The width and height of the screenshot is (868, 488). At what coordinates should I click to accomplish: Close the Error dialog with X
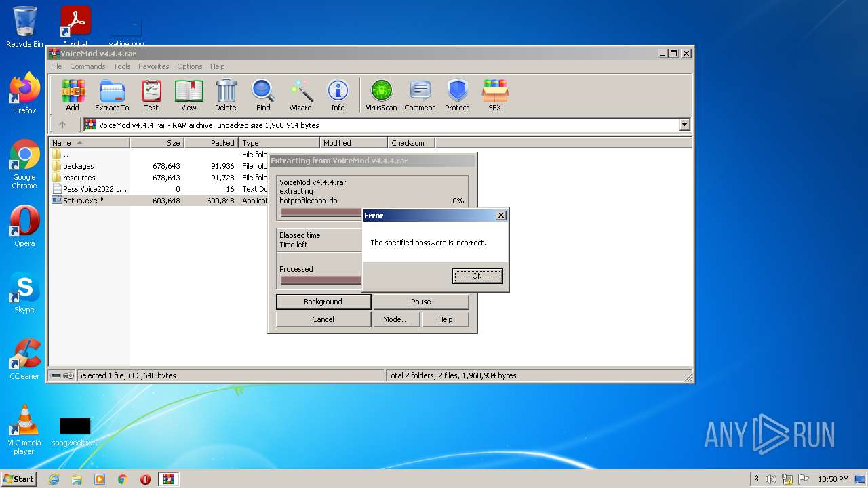[501, 216]
